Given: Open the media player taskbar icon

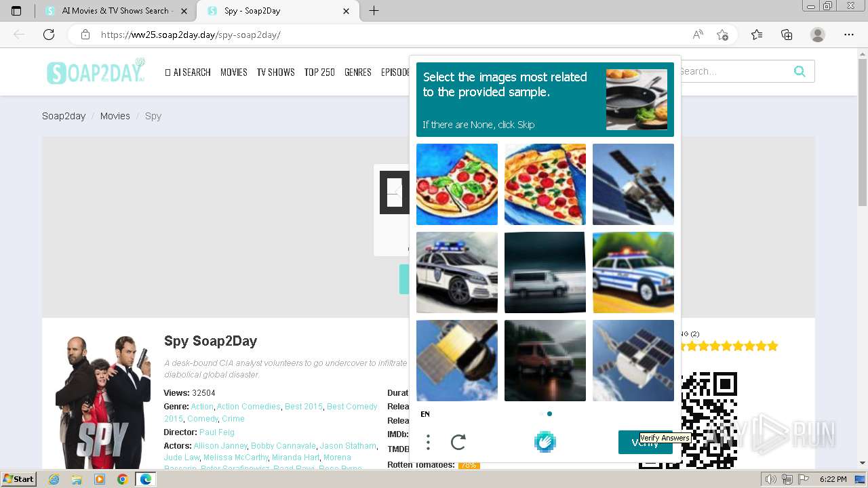Looking at the screenshot, I should [x=100, y=479].
